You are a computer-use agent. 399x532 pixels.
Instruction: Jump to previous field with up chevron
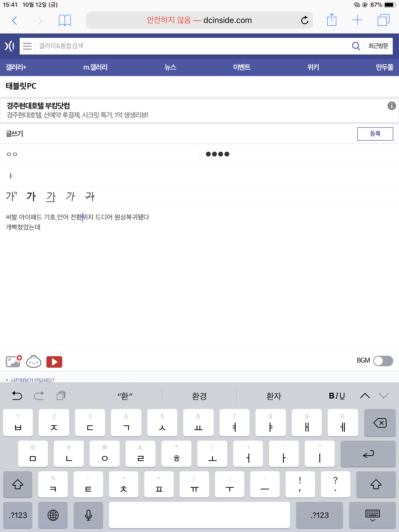click(x=365, y=396)
